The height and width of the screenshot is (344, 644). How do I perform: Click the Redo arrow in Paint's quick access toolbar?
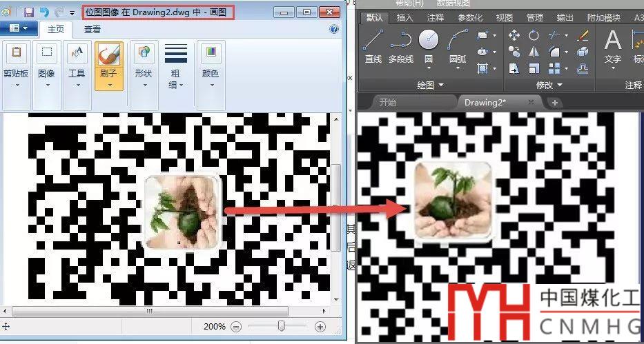click(59, 12)
